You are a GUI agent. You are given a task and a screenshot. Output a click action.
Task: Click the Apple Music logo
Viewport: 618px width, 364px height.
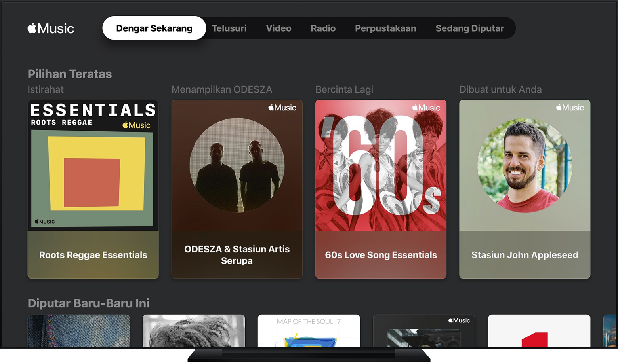click(51, 28)
